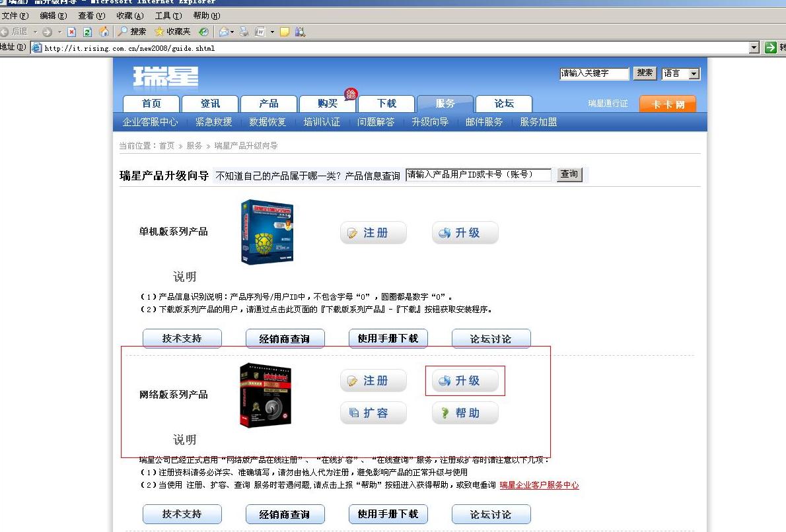The width and height of the screenshot is (786, 532).
Task: Stop loading with the red X icon
Action: (72, 32)
